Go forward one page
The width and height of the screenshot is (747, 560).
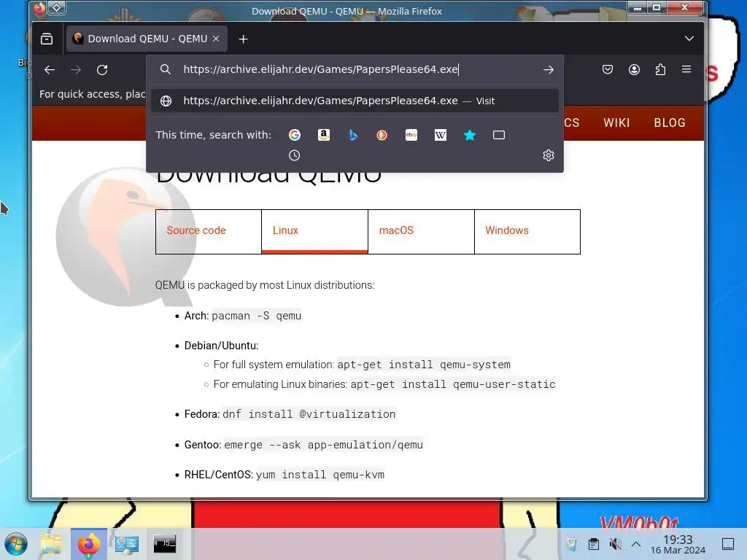pos(76,70)
